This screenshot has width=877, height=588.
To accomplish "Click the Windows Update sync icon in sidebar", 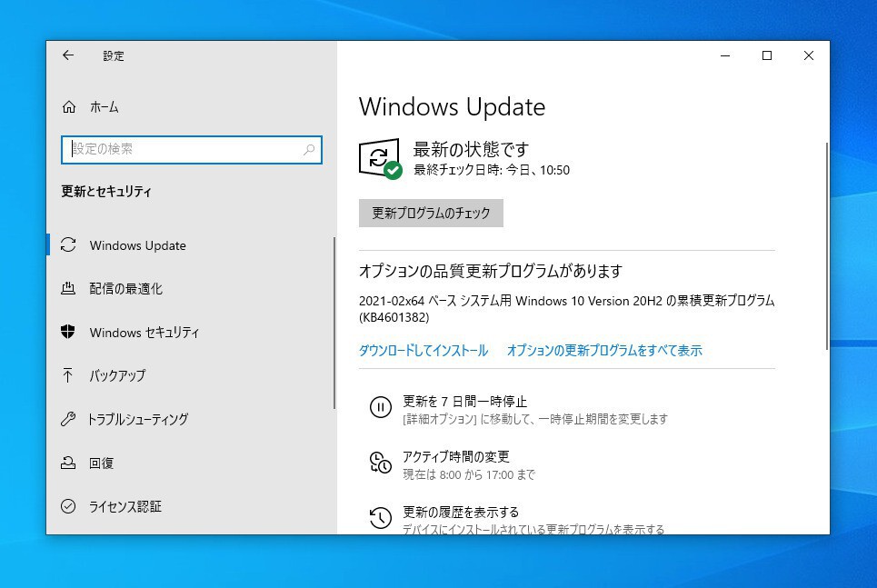I will [68, 245].
